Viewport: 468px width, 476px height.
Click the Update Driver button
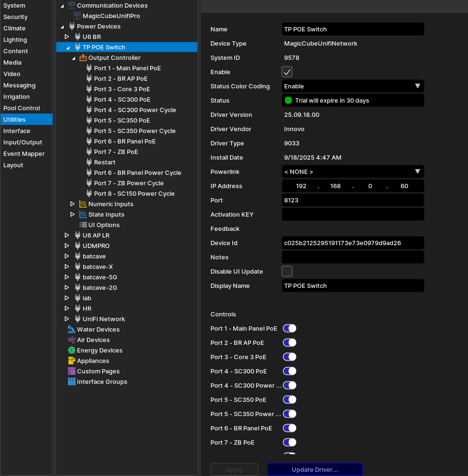(315, 469)
